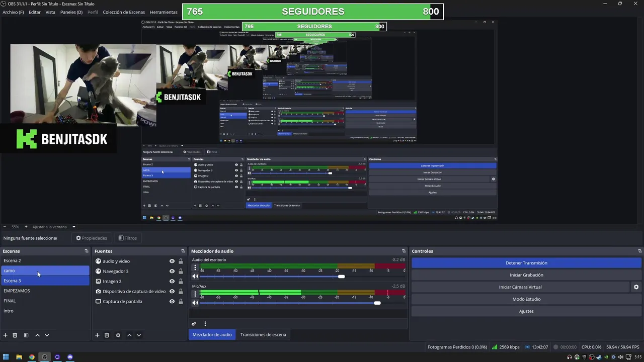Viewport: 644px width, 362px height.
Task: Add a new source with plus icon
Action: pos(97,335)
